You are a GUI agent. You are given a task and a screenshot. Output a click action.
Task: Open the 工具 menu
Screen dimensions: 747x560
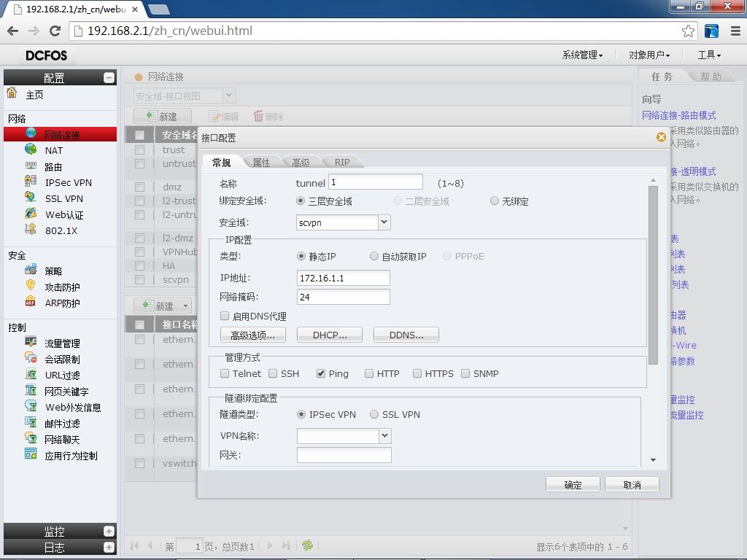(x=709, y=55)
